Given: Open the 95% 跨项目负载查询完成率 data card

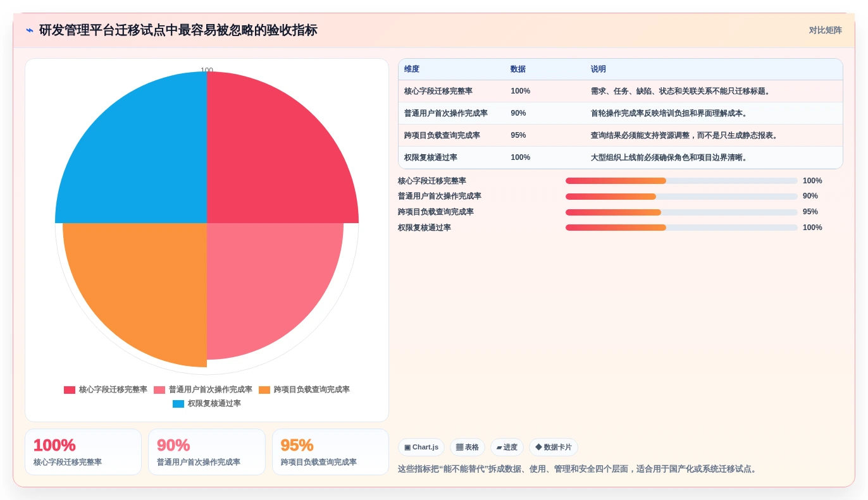Looking at the screenshot, I should coord(330,452).
